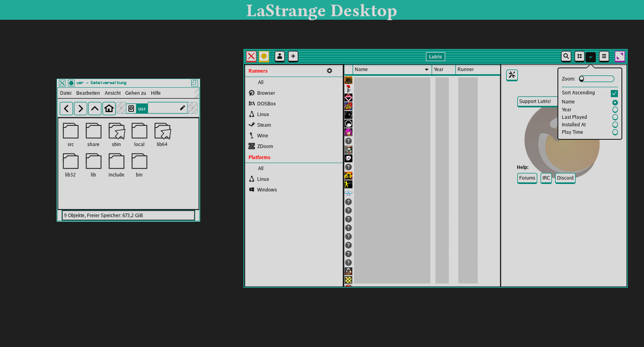This screenshot has width=644, height=347.
Task: Open the Discord help button
Action: [565, 178]
